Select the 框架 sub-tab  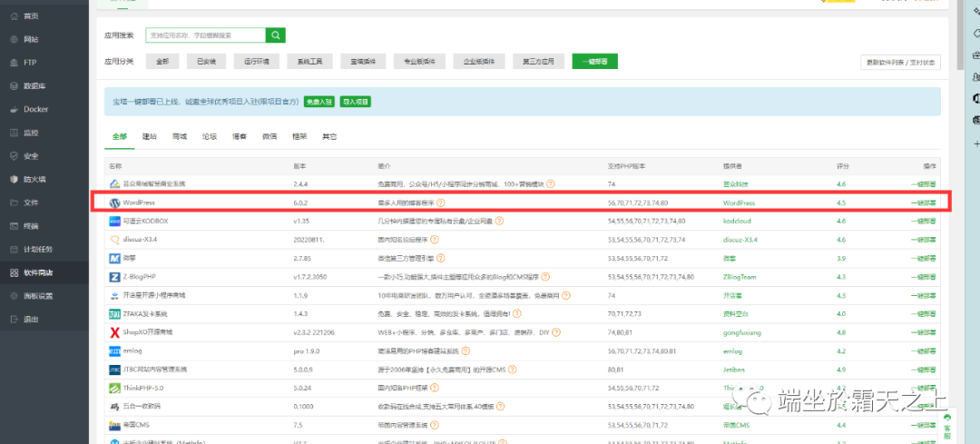[299, 136]
